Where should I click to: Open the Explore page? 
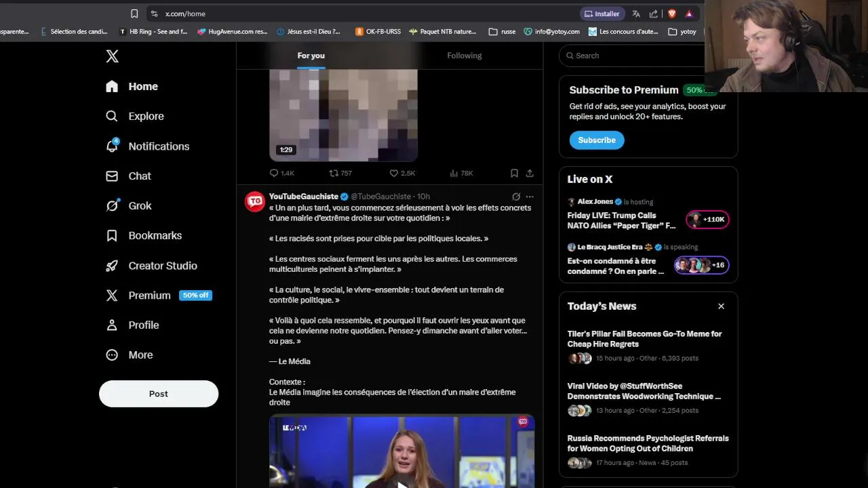(135, 116)
